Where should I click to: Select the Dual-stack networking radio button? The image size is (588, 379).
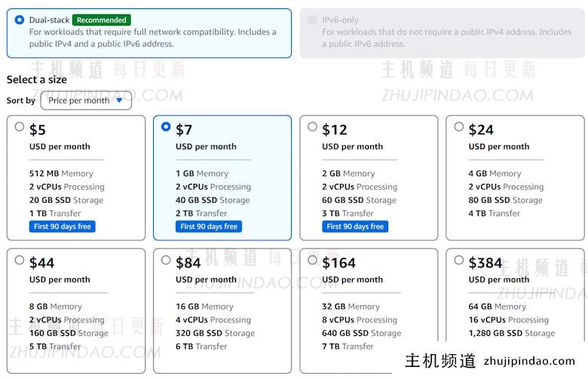[x=19, y=20]
